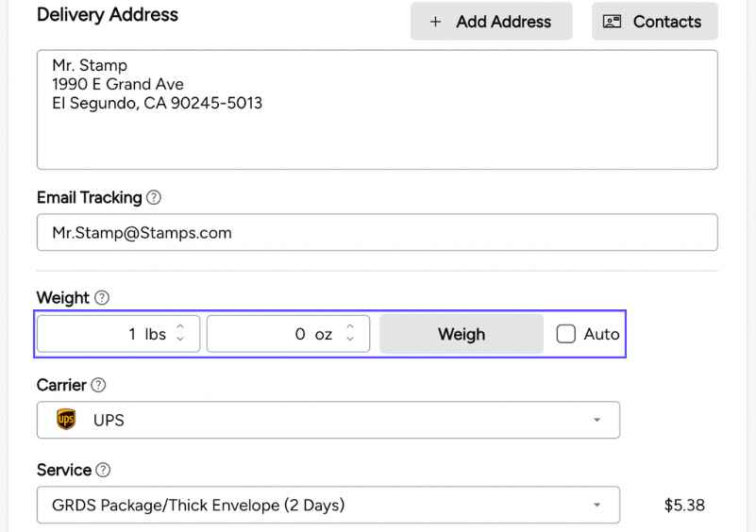Click the help icon next to Service
Viewport: 756px width, 532px height.
[104, 471]
